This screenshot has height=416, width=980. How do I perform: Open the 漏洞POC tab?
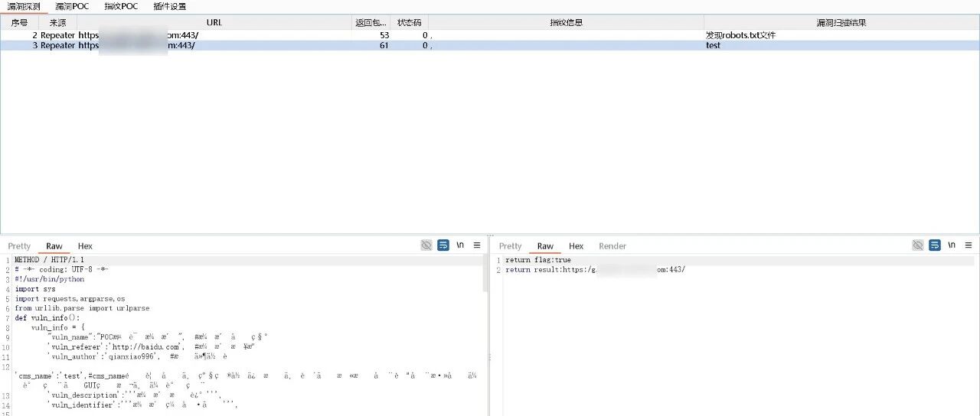pos(72,6)
